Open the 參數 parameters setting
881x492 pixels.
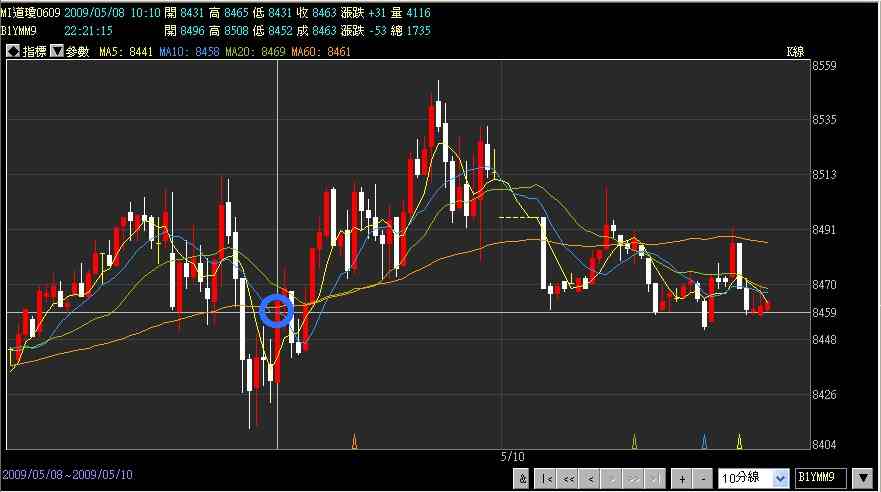(x=78, y=52)
